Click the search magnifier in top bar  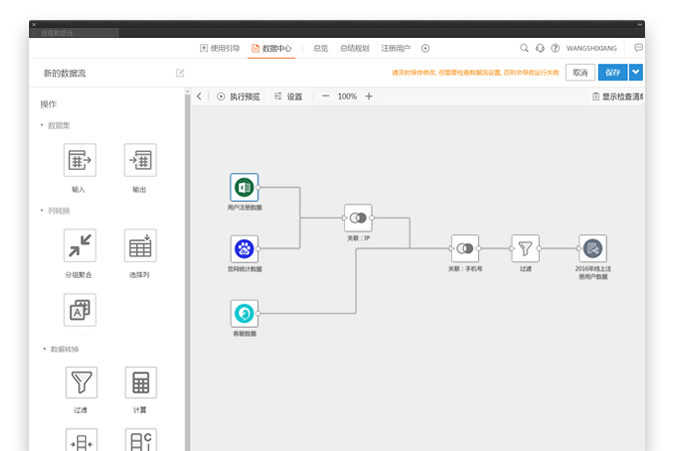[x=524, y=48]
